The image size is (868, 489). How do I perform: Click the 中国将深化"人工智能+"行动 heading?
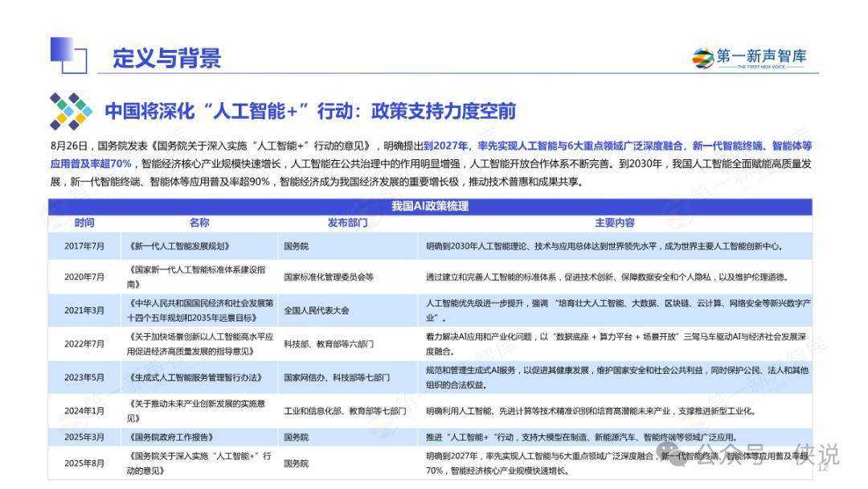[310, 111]
